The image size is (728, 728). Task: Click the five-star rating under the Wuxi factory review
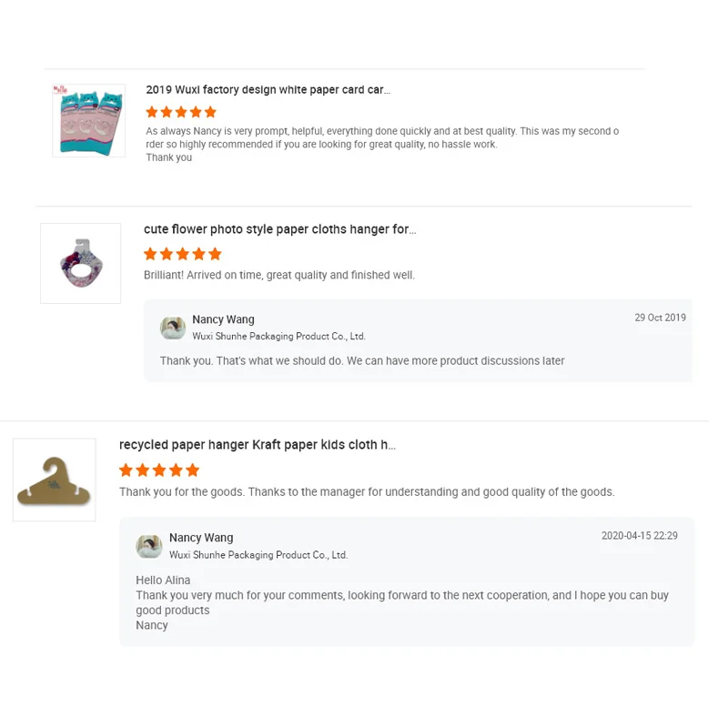point(181,112)
